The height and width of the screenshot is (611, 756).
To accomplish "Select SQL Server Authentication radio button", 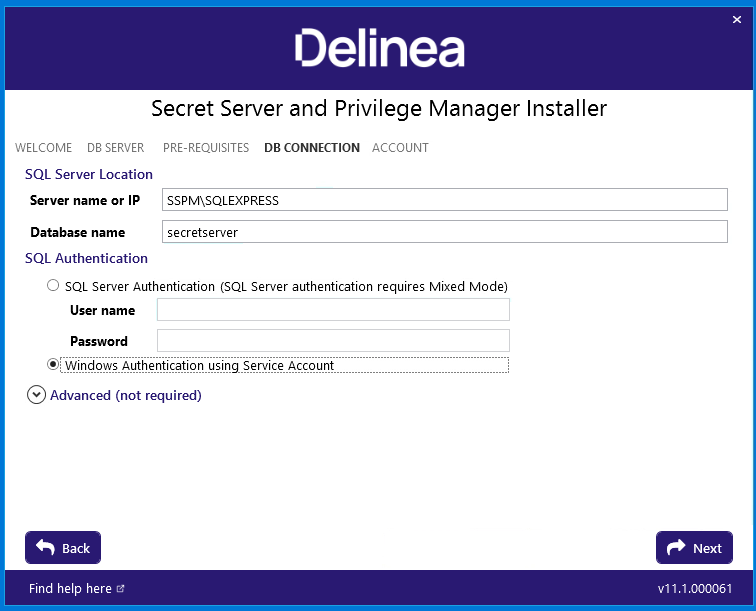I will pos(53,285).
